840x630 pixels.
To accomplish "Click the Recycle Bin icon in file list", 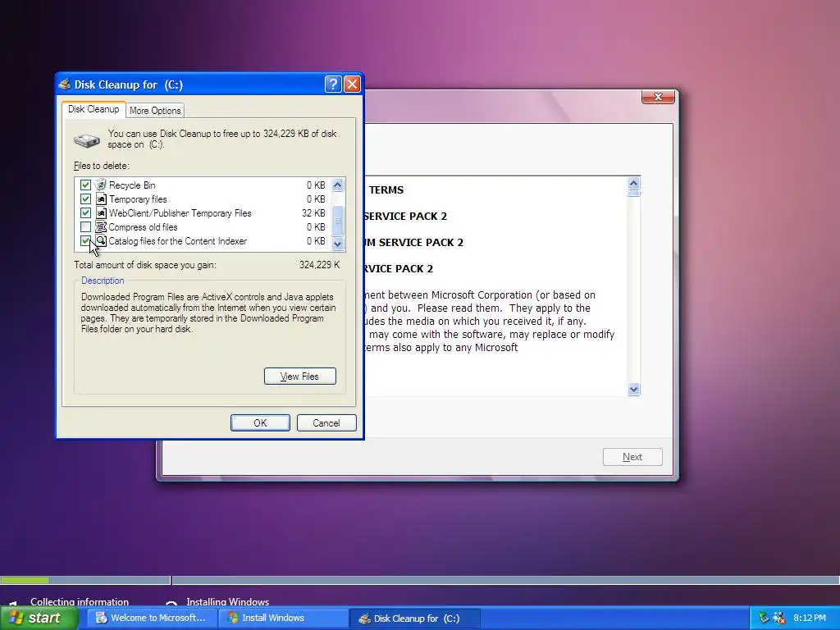I will click(x=101, y=185).
